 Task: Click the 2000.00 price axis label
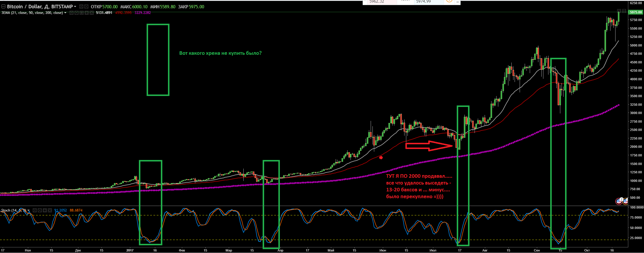pyautogui.click(x=636, y=147)
